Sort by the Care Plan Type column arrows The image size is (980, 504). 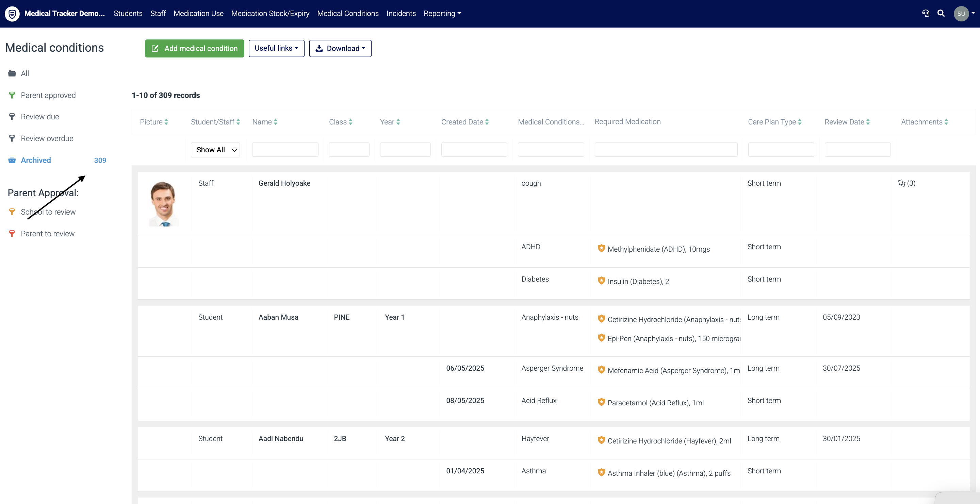[x=800, y=122]
